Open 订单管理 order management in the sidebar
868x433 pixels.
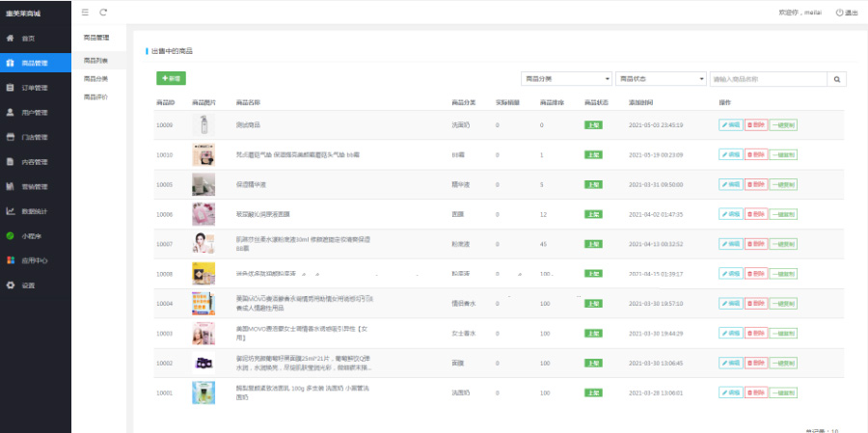tap(34, 88)
